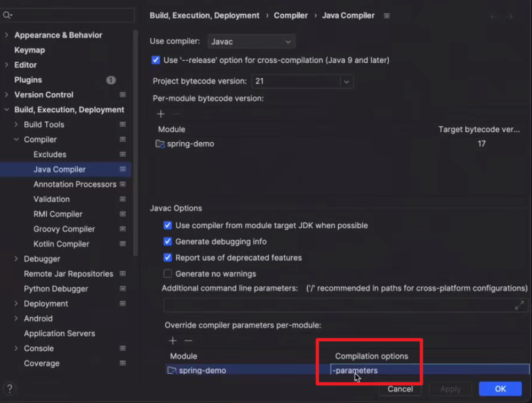Select Annotation Processors in the settings tree
Image resolution: width=532 pixels, height=403 pixels.
(x=74, y=184)
